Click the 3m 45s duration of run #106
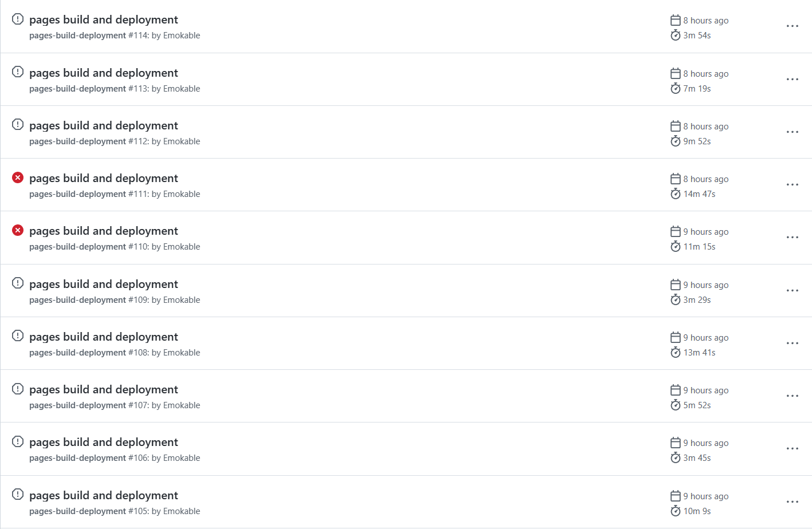Viewport: 812px width, 529px height. click(x=697, y=458)
